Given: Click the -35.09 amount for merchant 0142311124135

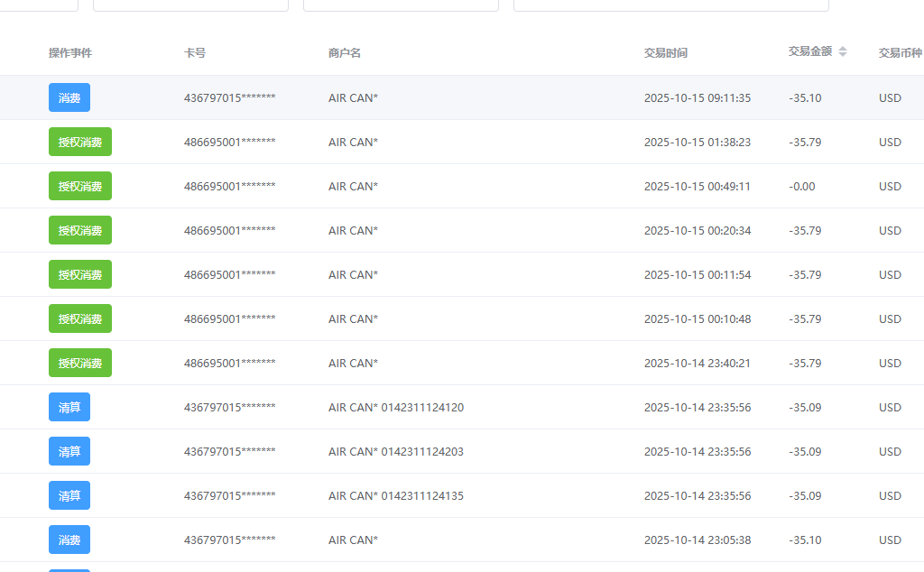Looking at the screenshot, I should point(806,495).
